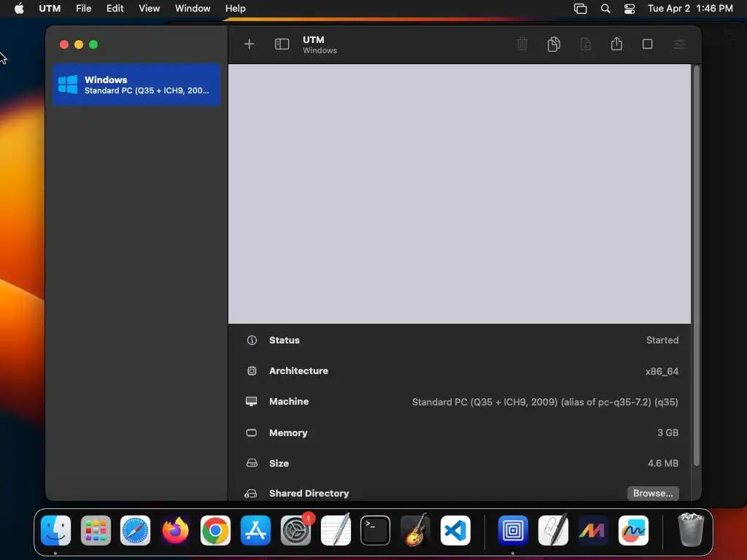Click the Spotlight search icon in menu bar
The height and width of the screenshot is (560, 747).
coord(605,8)
